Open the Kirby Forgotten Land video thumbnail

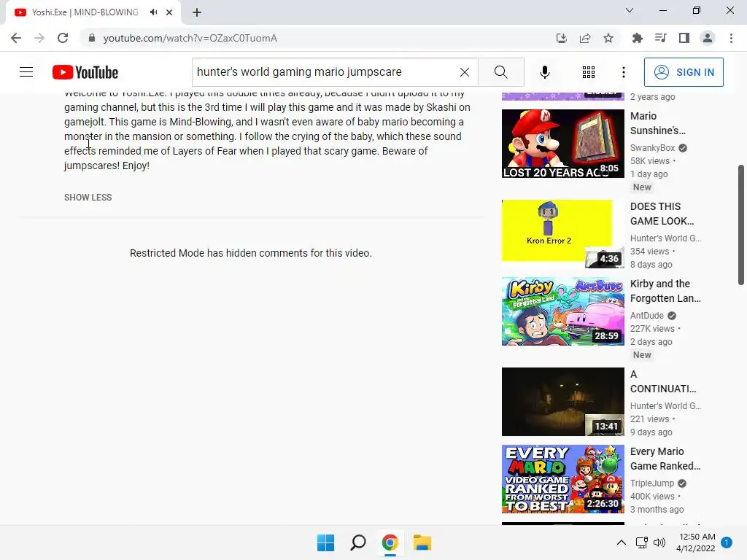pos(562,311)
